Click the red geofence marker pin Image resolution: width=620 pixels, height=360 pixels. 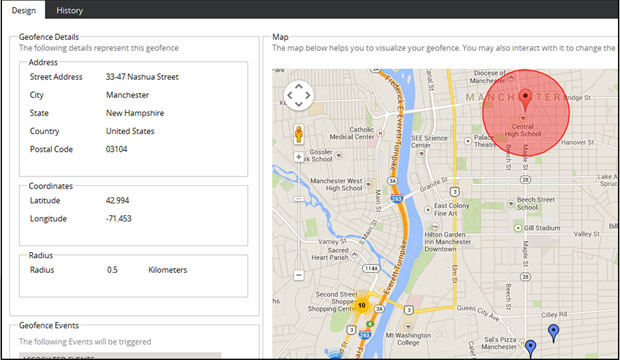(525, 100)
